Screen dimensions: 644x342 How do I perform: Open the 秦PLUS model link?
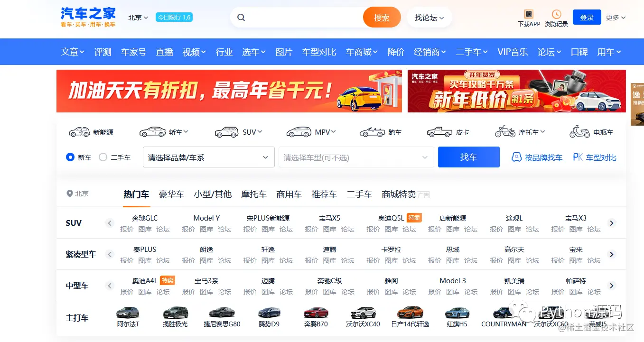145,250
